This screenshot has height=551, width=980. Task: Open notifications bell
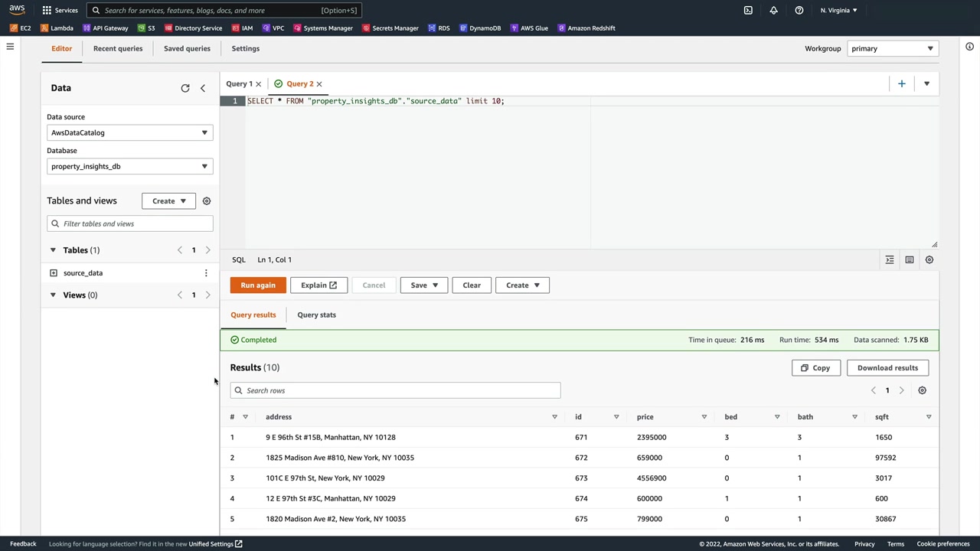pyautogui.click(x=773, y=10)
